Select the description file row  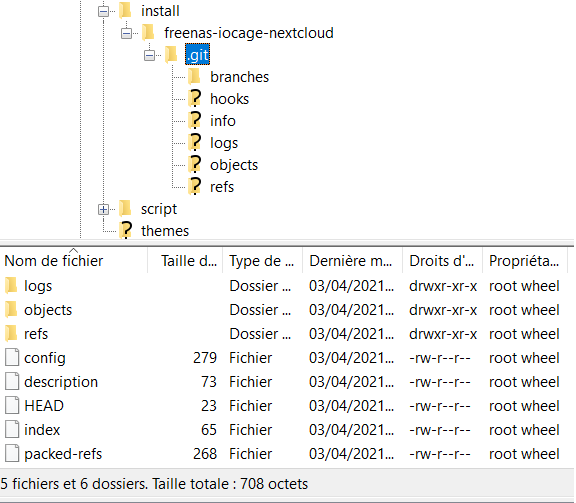(287, 382)
